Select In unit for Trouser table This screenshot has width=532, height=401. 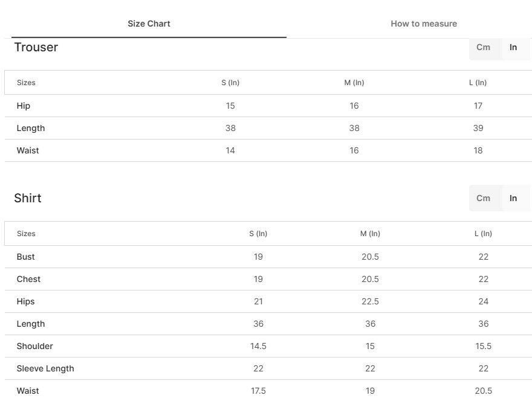pyautogui.click(x=513, y=47)
